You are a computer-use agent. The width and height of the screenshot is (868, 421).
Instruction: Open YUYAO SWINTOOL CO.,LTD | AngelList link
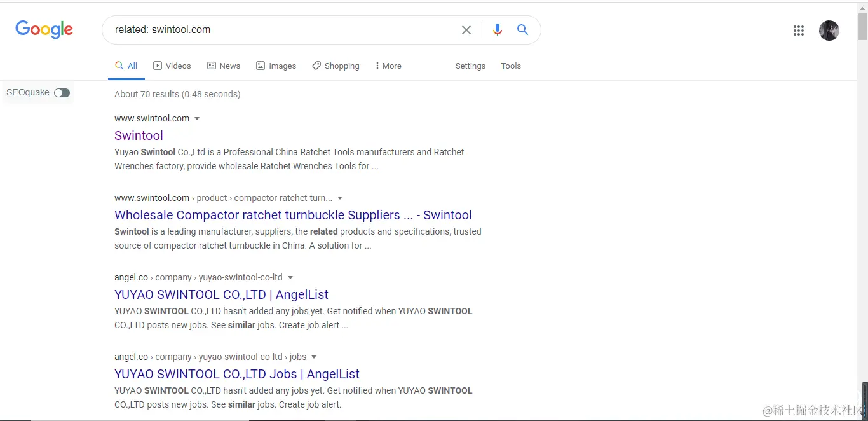[x=221, y=294]
